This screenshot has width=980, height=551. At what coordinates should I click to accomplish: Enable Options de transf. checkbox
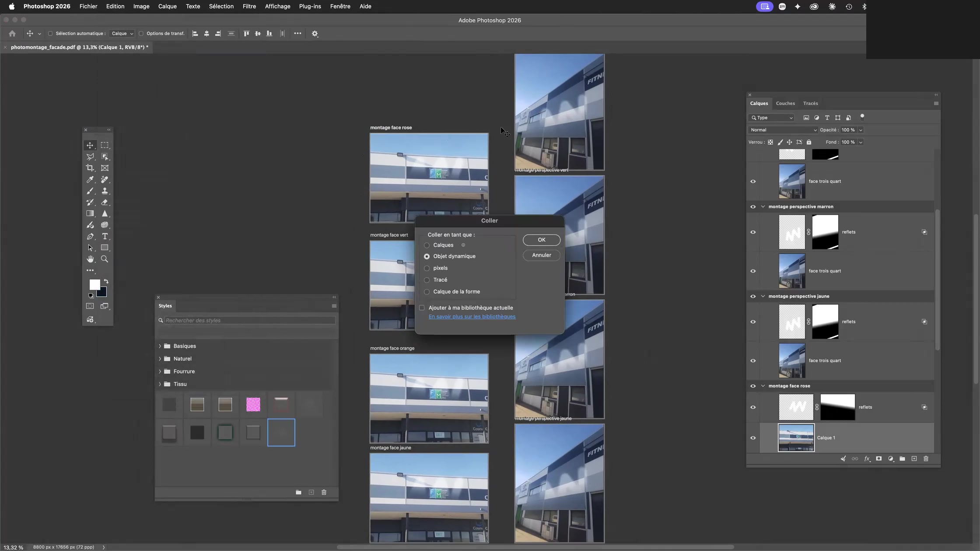[x=141, y=33]
